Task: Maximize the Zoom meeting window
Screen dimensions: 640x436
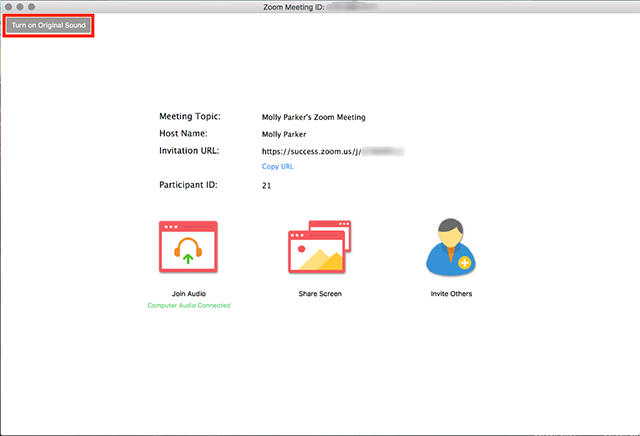Action: click(31, 7)
